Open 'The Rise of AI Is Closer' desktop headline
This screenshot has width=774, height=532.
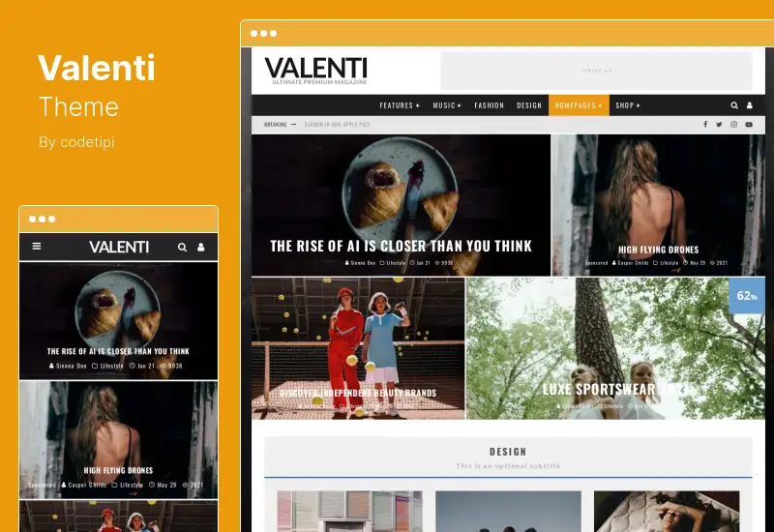(x=401, y=246)
